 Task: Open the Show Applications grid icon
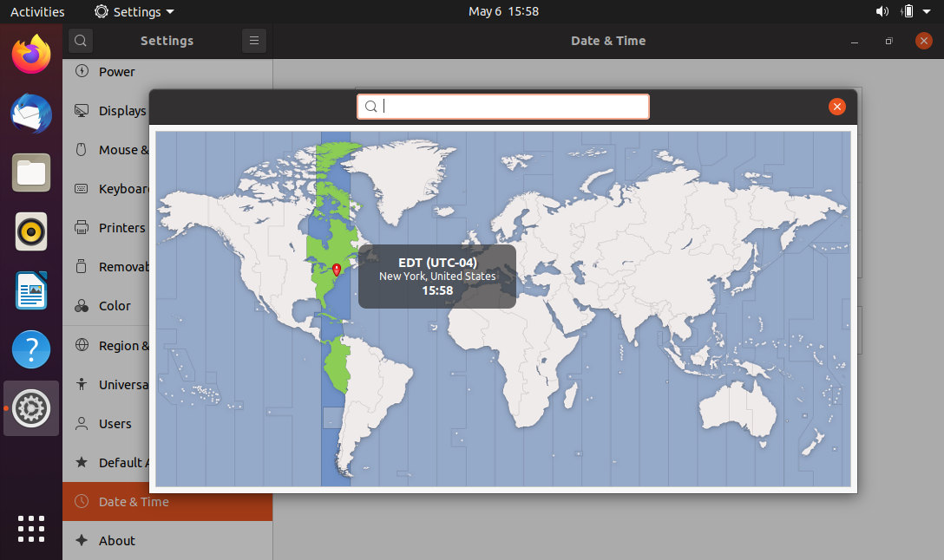point(30,529)
